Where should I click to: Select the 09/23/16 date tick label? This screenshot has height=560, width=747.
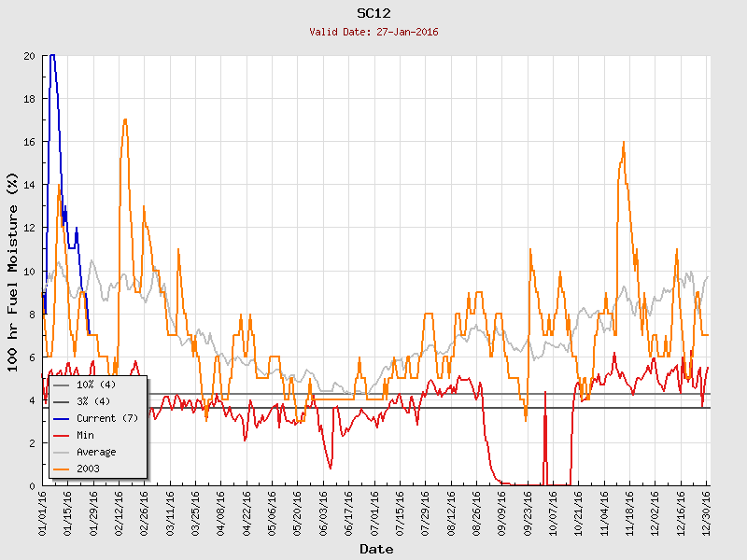point(528,512)
